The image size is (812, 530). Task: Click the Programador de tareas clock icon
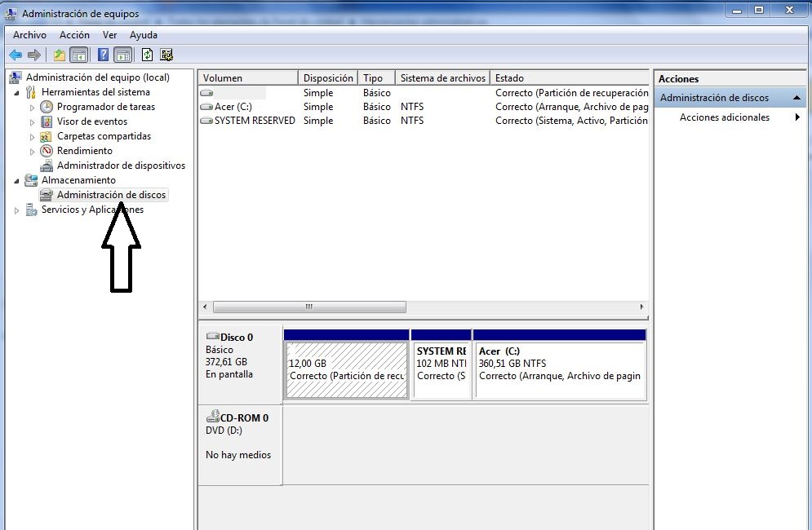click(x=47, y=107)
